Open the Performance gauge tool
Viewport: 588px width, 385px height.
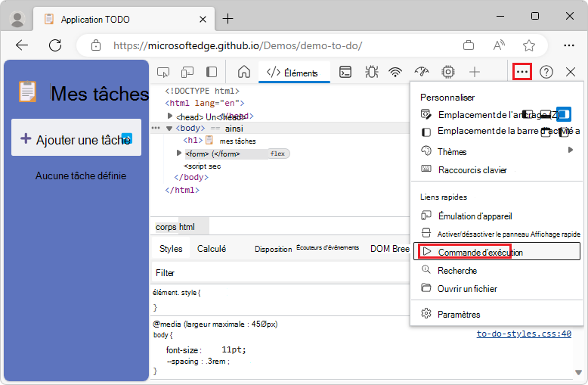[x=422, y=72]
